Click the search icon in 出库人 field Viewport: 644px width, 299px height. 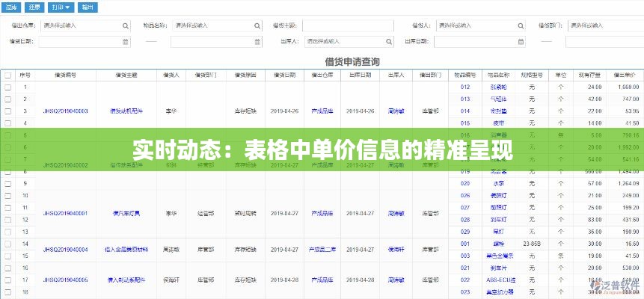point(389,40)
